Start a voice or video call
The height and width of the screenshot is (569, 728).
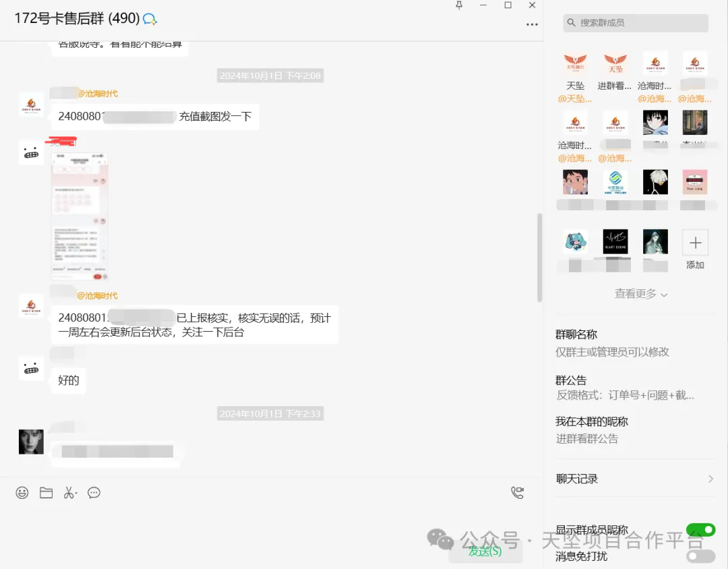[x=517, y=493]
